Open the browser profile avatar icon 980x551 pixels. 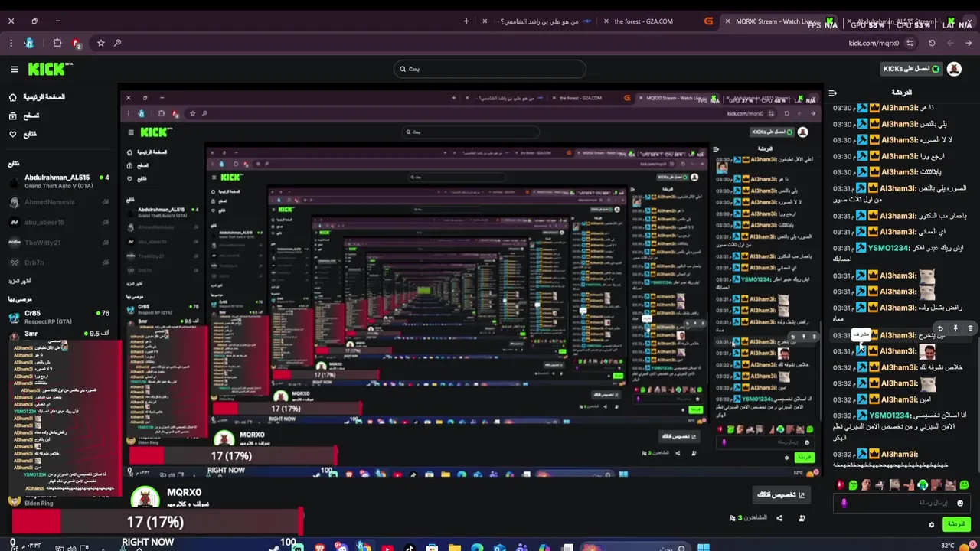tap(30, 43)
